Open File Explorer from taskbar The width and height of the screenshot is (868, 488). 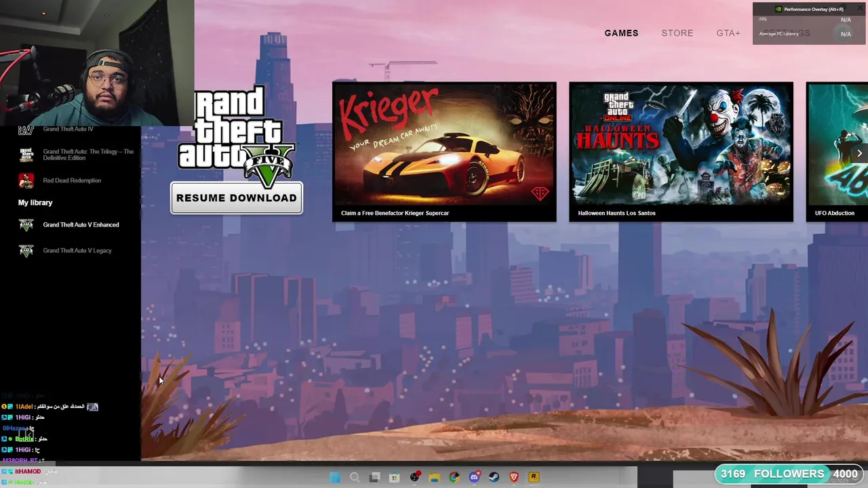click(434, 477)
